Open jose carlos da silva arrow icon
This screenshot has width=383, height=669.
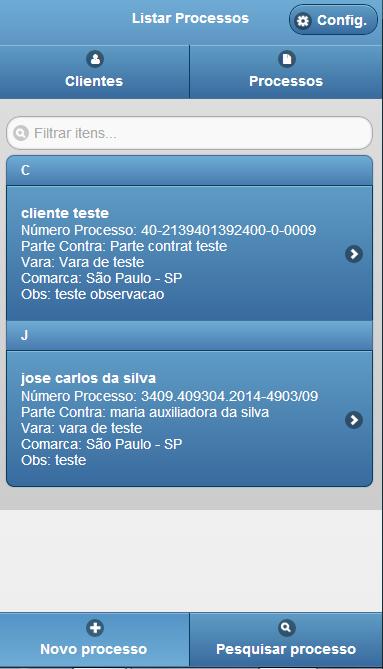tap(354, 420)
